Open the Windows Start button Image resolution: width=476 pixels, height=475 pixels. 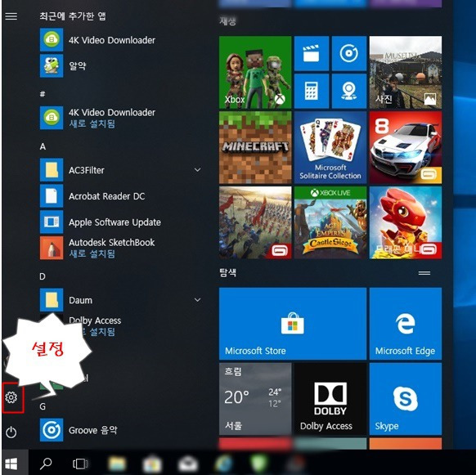(11, 464)
